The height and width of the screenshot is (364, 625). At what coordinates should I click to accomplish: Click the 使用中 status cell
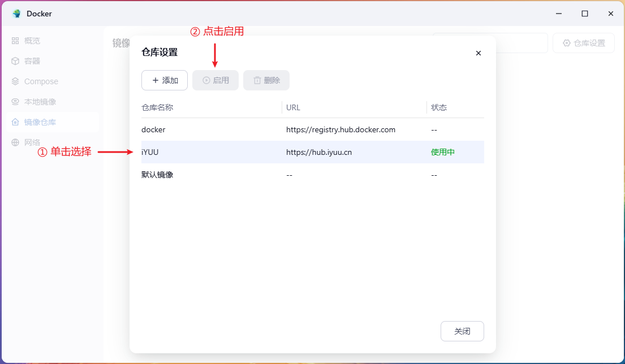click(x=443, y=152)
